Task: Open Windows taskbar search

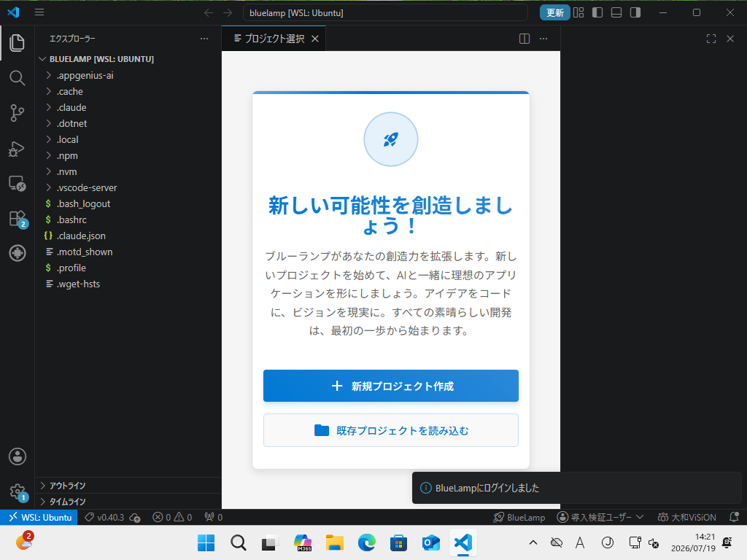Action: coord(239,542)
